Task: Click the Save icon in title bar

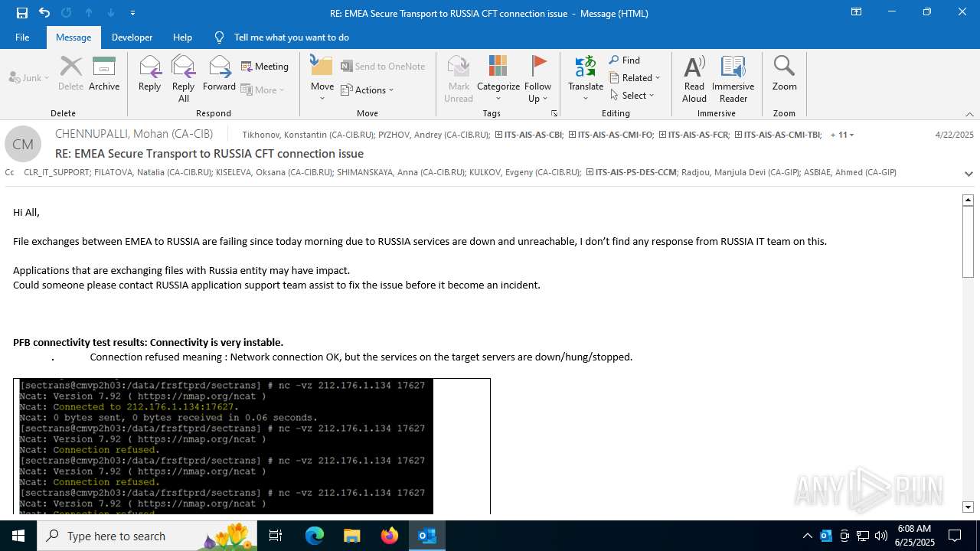Action: (x=22, y=13)
